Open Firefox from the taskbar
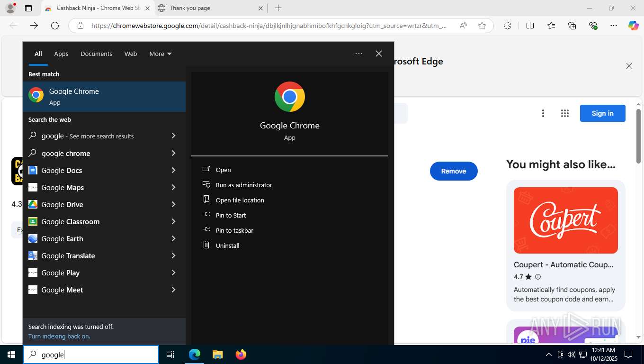The image size is (644, 364). [241, 354]
